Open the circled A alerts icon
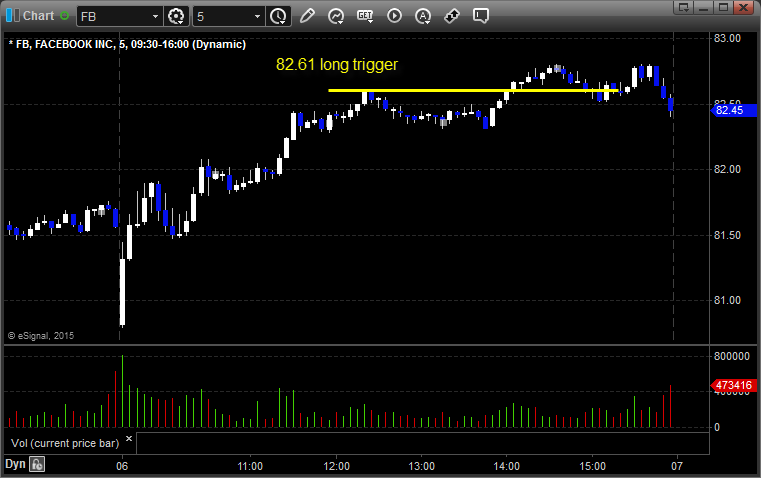The height and width of the screenshot is (478, 761). point(423,16)
